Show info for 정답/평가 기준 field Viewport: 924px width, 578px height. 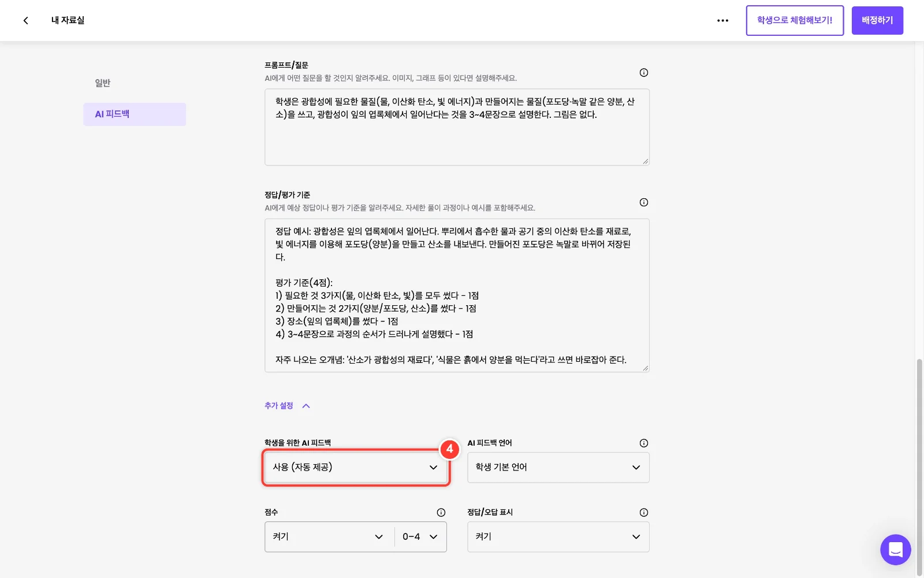[643, 202]
